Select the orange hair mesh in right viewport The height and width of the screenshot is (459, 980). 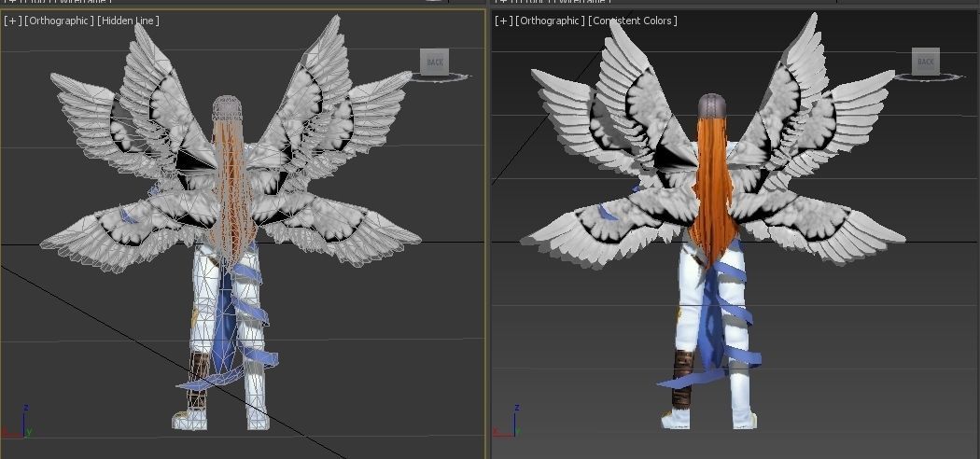tap(712, 188)
